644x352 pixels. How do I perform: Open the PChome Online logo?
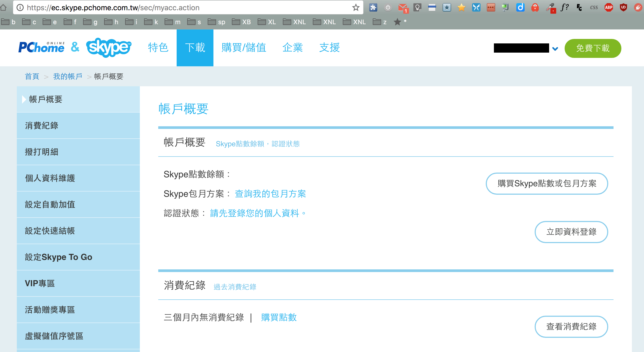pyautogui.click(x=42, y=47)
